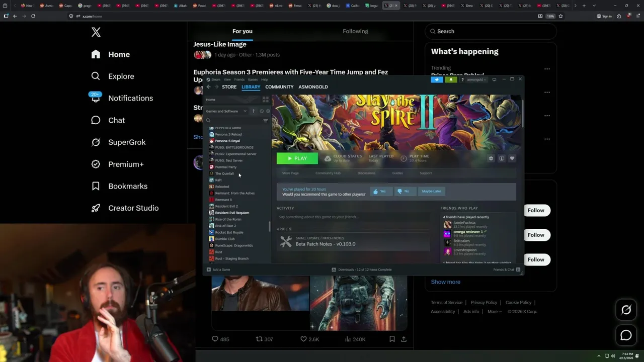Repost the post with 307 reposts
The image size is (644, 362).
[265, 339]
